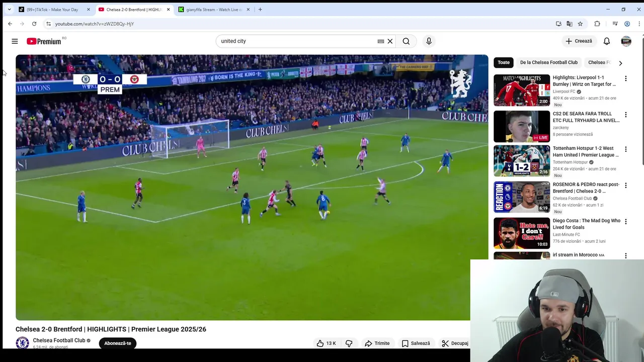Create clip with Decupaj button
The height and width of the screenshot is (362, 644).
point(455,343)
